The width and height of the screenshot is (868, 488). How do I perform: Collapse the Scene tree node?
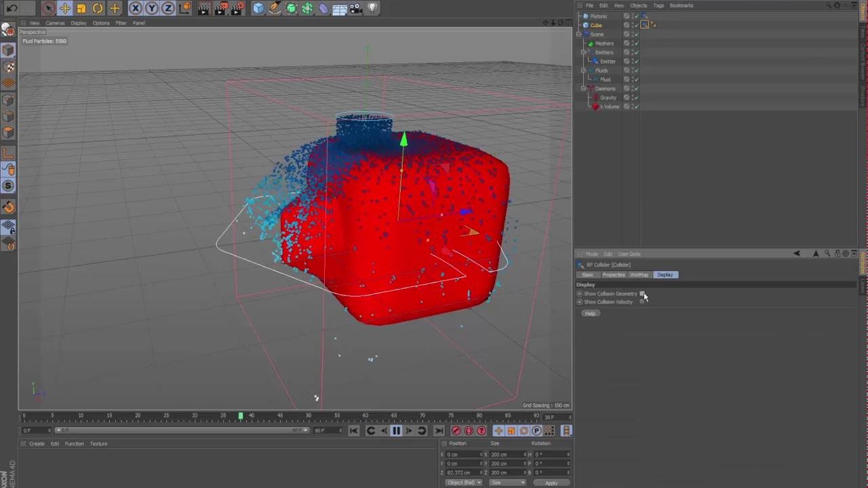(x=578, y=34)
